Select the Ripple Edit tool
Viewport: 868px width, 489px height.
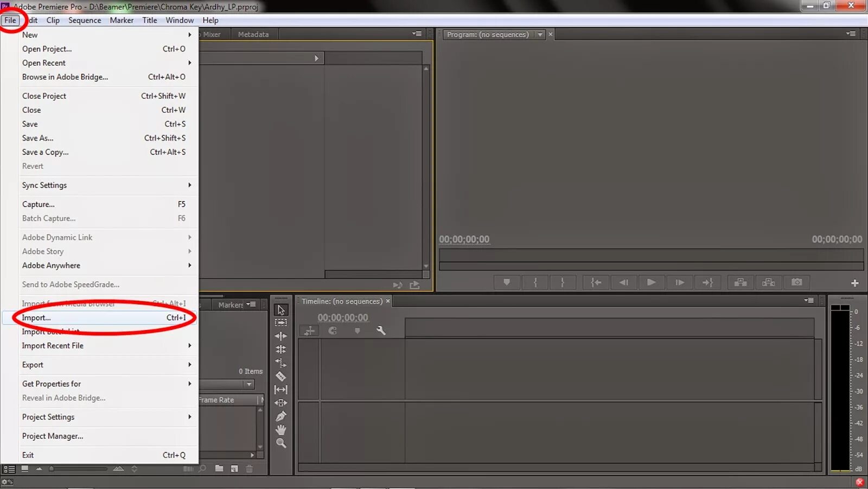pyautogui.click(x=281, y=336)
